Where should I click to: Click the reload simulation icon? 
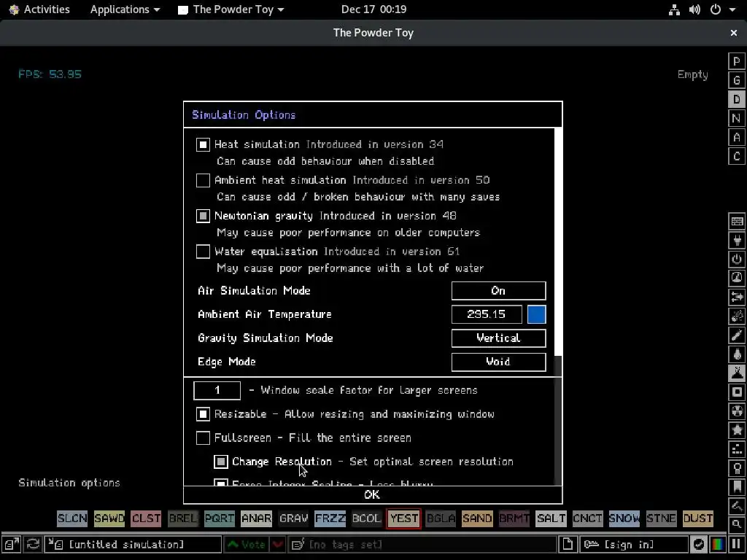(x=33, y=544)
